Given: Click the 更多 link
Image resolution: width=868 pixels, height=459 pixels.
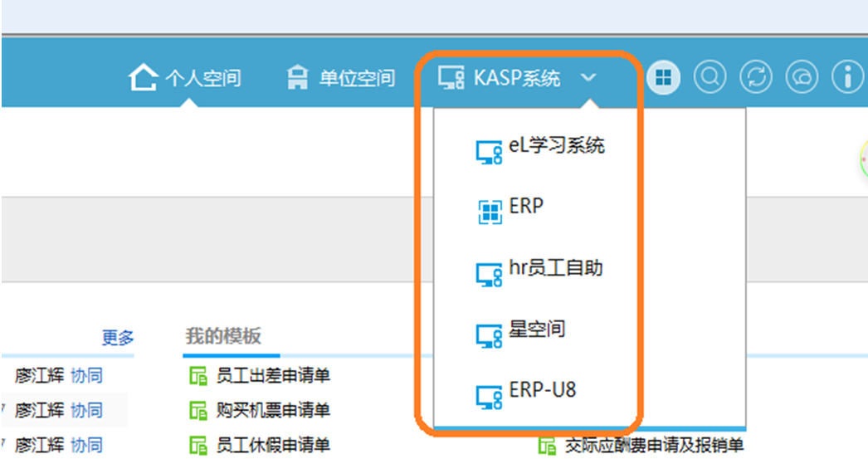Looking at the screenshot, I should pyautogui.click(x=118, y=337).
